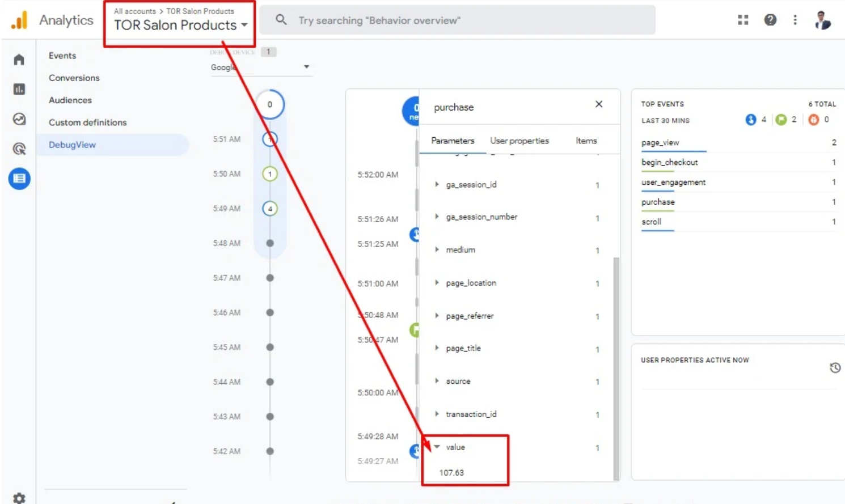This screenshot has width=845, height=504.
Task: Click the parameters panel vertical scrollbar
Action: click(616, 369)
